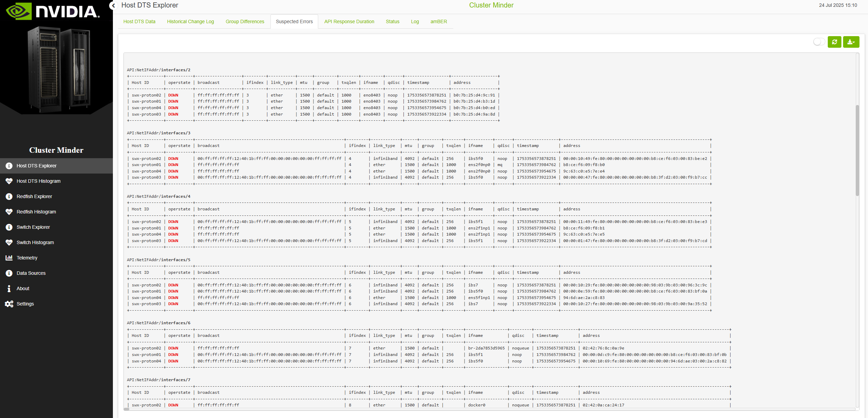
Task: Click the info icon beside Host DTS Explorer
Action: coord(9,166)
